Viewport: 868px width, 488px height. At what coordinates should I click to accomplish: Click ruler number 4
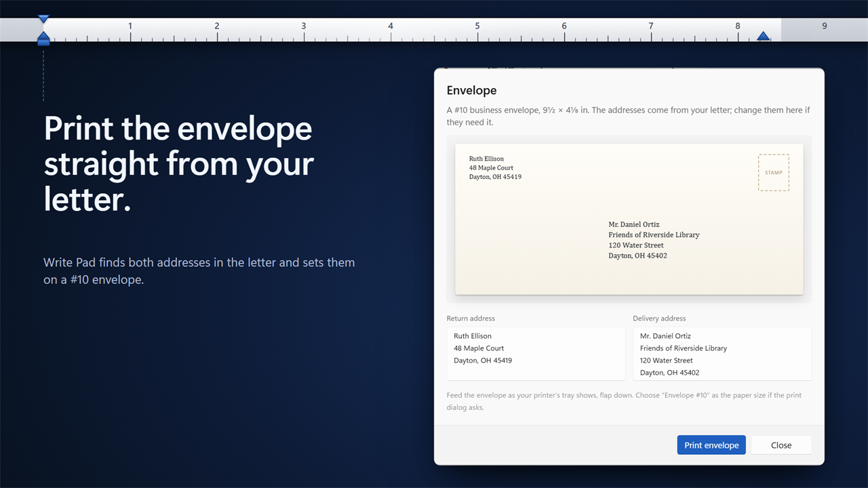click(x=391, y=26)
